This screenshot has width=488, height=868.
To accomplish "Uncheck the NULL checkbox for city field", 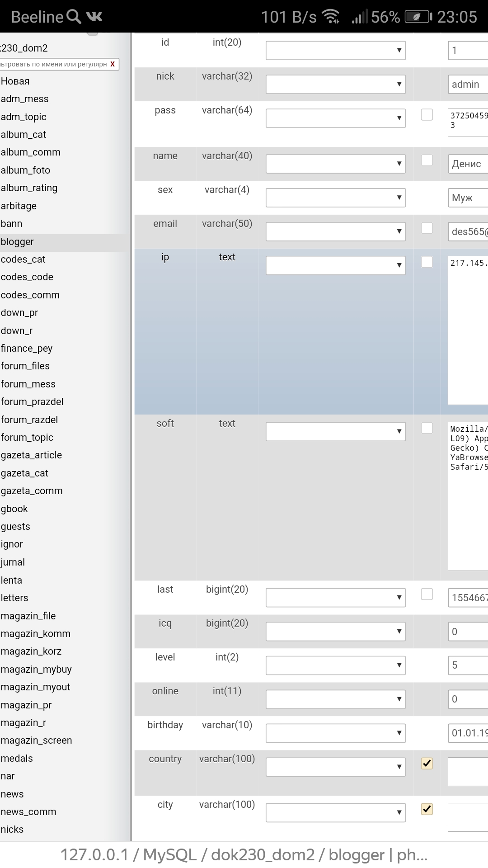I will click(427, 809).
